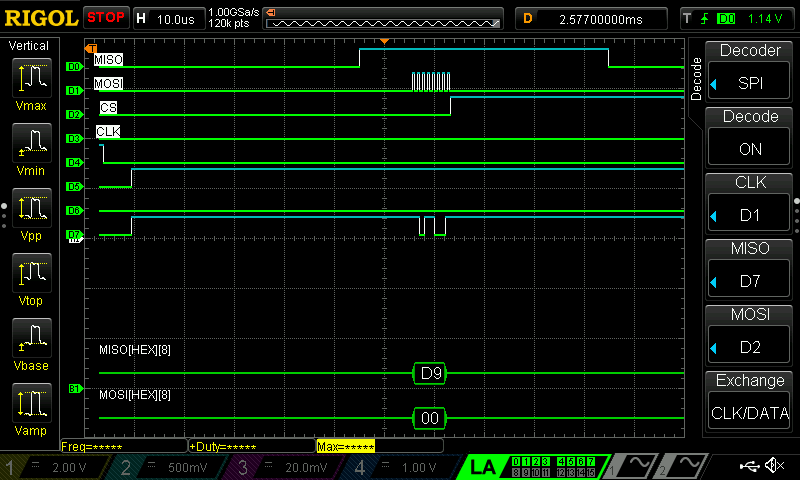Screen dimensions: 800x480
Task: Click the D1 channel marker
Action: point(74,90)
